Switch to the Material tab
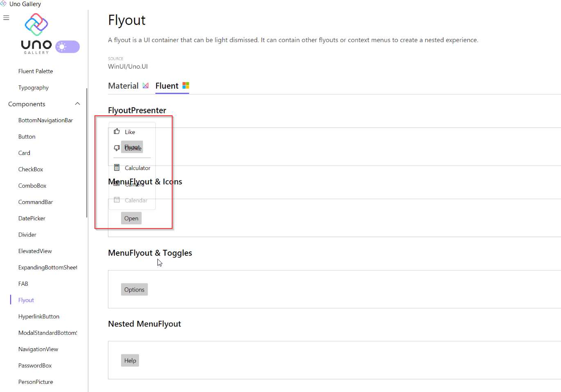Viewport: 561px width, 392px height. click(128, 86)
